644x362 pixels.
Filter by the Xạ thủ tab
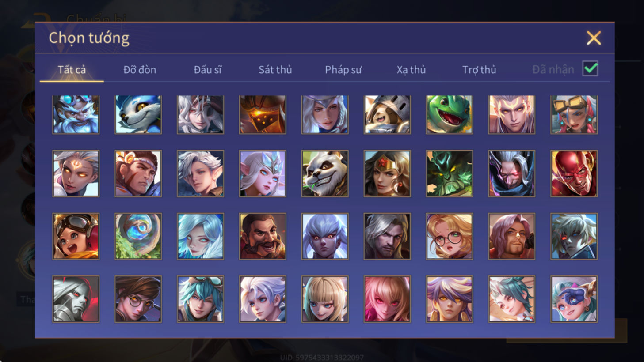pyautogui.click(x=411, y=70)
